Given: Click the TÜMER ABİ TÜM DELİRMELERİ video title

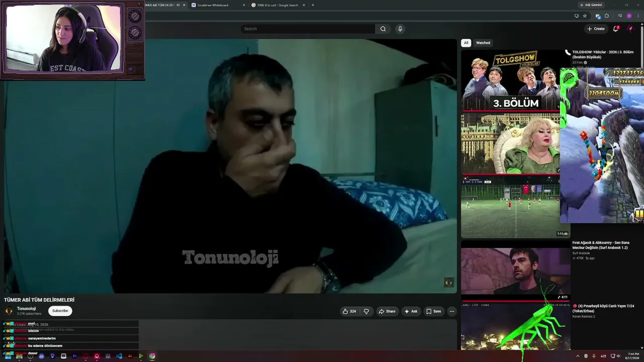Looking at the screenshot, I should click(39, 300).
